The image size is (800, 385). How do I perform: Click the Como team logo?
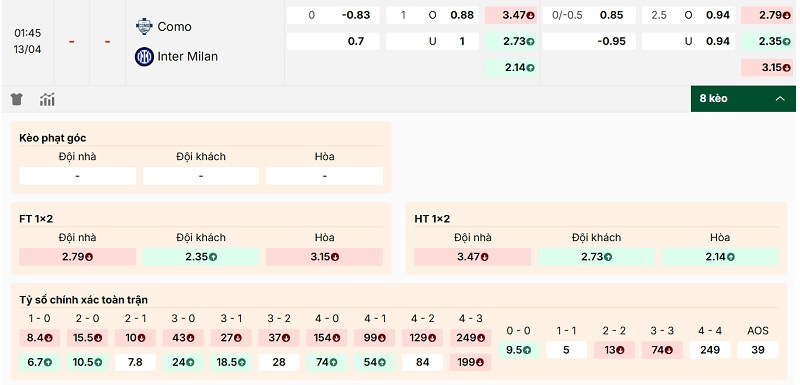(144, 27)
